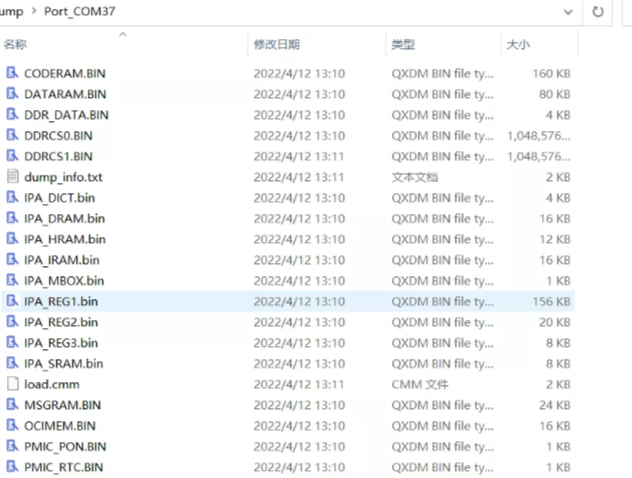This screenshot has width=632, height=478.
Task: Click the IPA_IRAM.bin file icon
Action: (12, 260)
